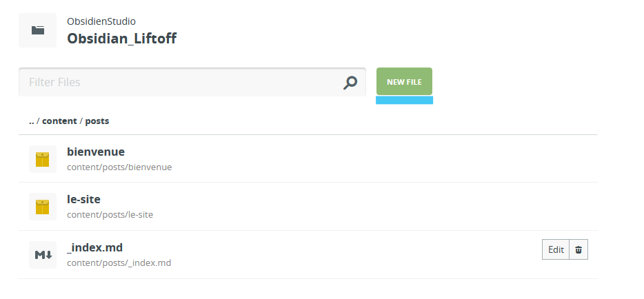The image size is (644, 299).
Task: Click the search magnifier icon
Action: click(x=350, y=83)
